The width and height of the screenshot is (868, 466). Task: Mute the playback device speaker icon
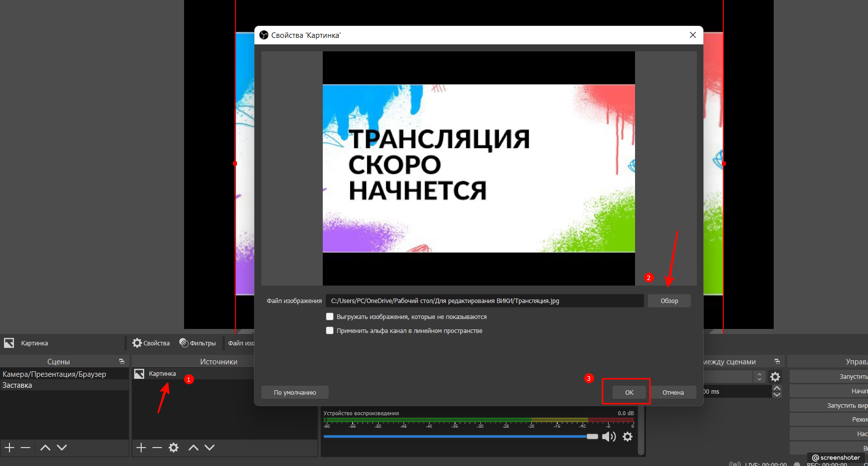(609, 437)
